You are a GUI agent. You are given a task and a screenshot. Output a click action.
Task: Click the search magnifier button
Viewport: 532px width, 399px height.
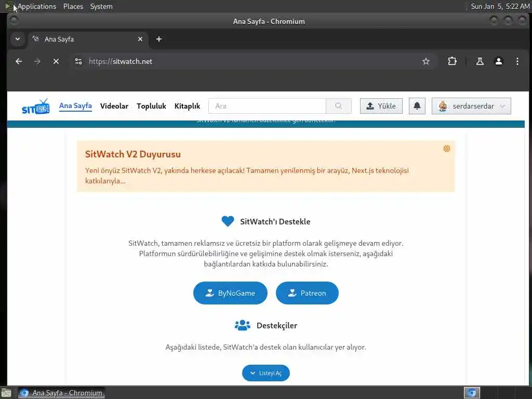pos(338,106)
